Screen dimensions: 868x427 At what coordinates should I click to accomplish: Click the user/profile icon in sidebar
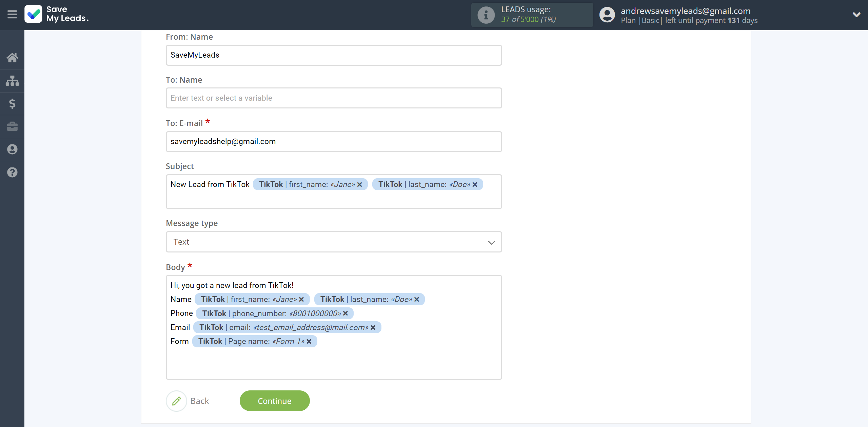tap(12, 149)
